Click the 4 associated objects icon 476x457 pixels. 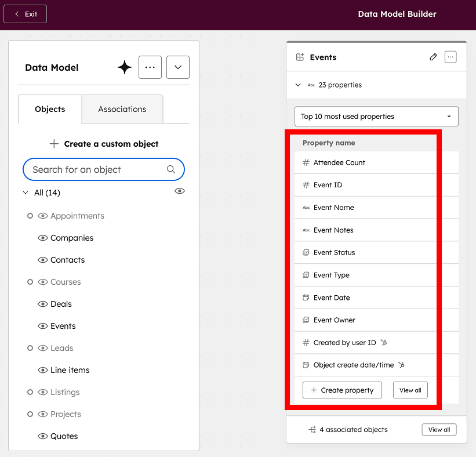tap(312, 430)
